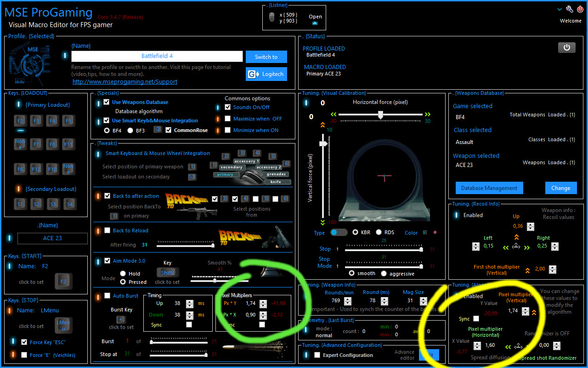
Task: Select the F6 loadout key
Action: point(20,169)
